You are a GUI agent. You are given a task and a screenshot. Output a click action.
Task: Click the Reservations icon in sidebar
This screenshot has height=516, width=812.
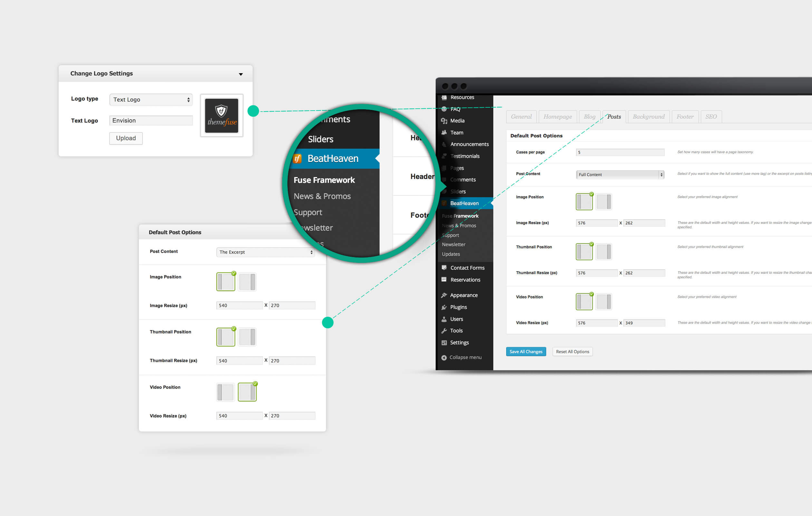(444, 279)
